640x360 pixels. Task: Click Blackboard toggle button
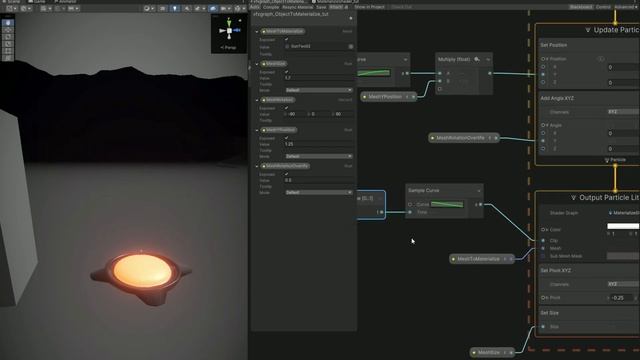(x=581, y=7)
